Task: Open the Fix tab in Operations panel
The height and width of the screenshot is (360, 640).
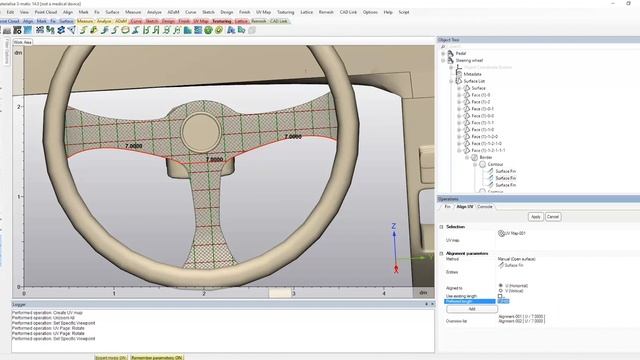Action: click(447, 207)
